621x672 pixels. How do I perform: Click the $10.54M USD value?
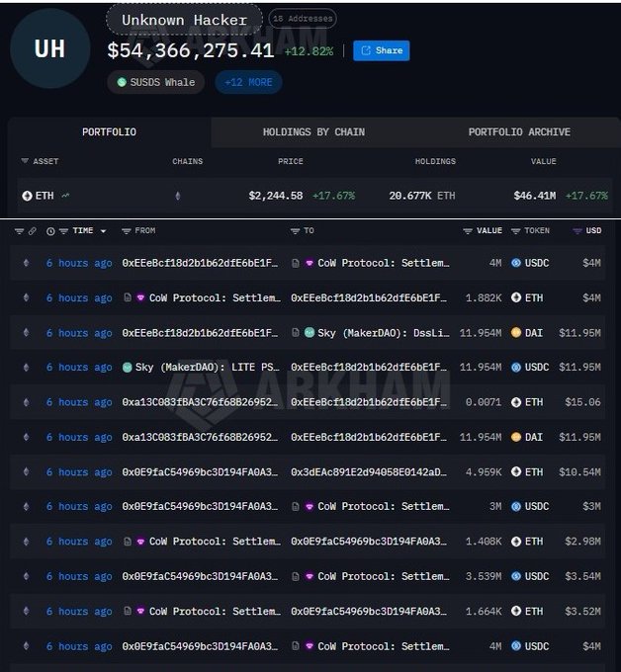click(x=579, y=471)
